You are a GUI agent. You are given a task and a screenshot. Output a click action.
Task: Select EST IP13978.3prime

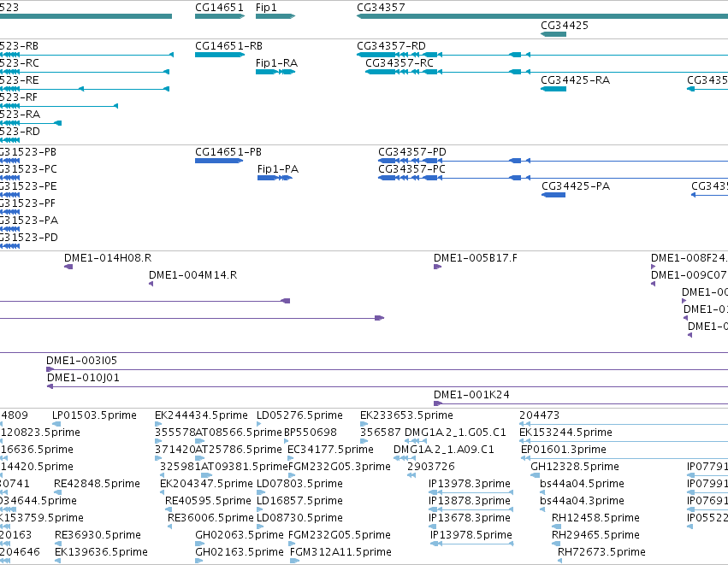coord(470,485)
